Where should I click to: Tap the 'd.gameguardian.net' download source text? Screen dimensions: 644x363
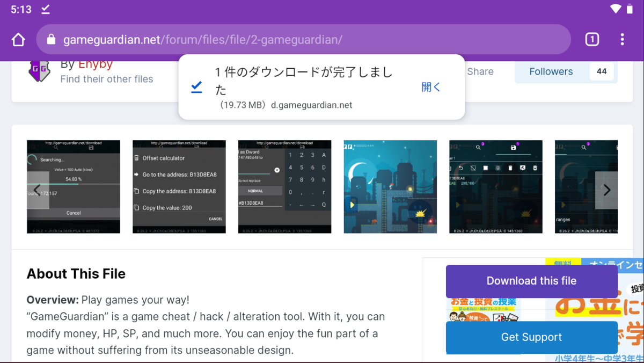click(311, 105)
